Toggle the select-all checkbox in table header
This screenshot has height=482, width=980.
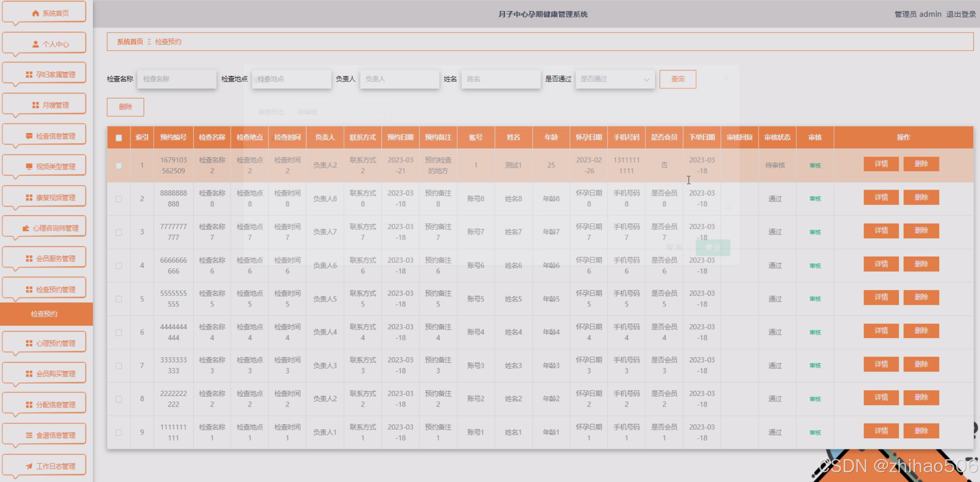(x=119, y=138)
